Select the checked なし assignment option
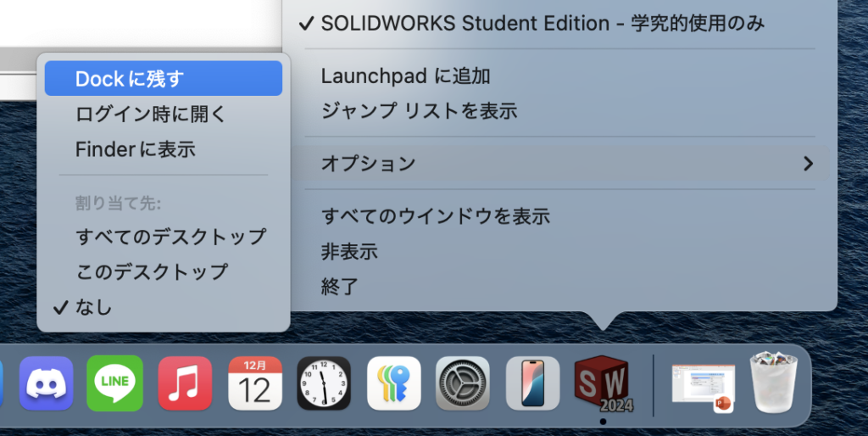The width and height of the screenshot is (868, 436). pyautogui.click(x=164, y=307)
